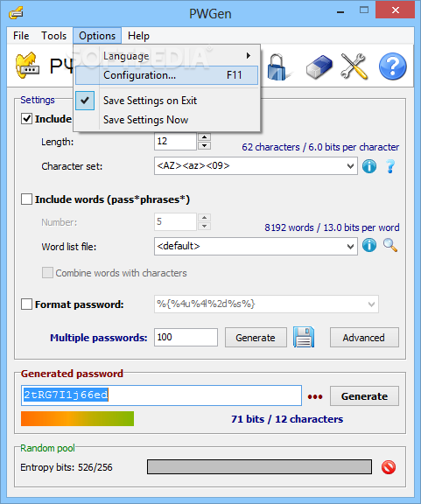Viewport: 421px width, 504px height.
Task: Decrease word Number with down spinner arrow
Action: [204, 226]
